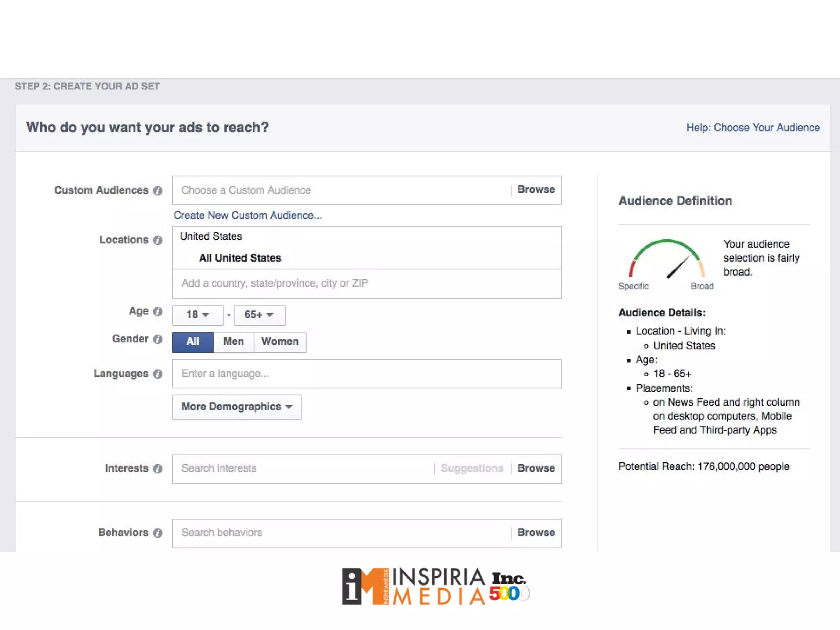Viewport: 840px width, 630px height.
Task: Open Create New Custom Audience link
Action: click(248, 216)
